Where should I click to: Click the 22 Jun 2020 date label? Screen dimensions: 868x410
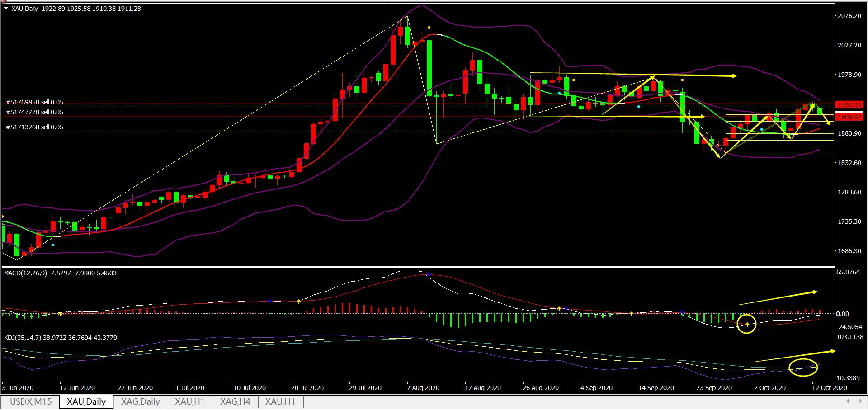coord(135,388)
